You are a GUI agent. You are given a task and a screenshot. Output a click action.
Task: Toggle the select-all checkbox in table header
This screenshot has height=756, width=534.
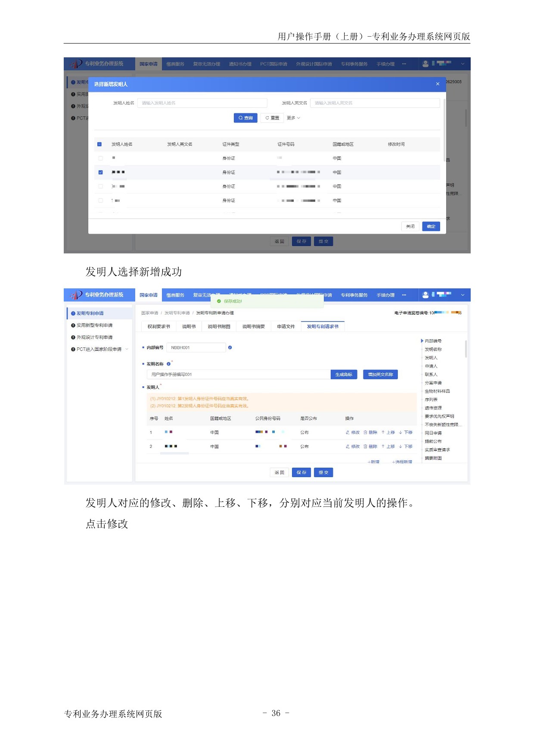click(99, 144)
